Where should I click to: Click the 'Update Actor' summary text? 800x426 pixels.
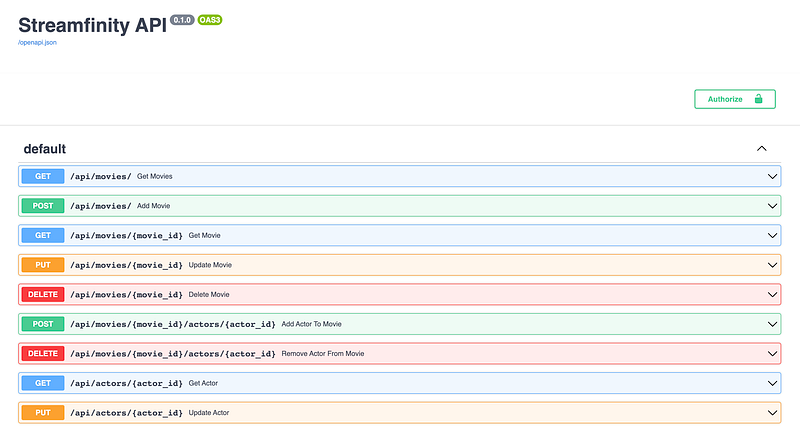[x=209, y=413]
